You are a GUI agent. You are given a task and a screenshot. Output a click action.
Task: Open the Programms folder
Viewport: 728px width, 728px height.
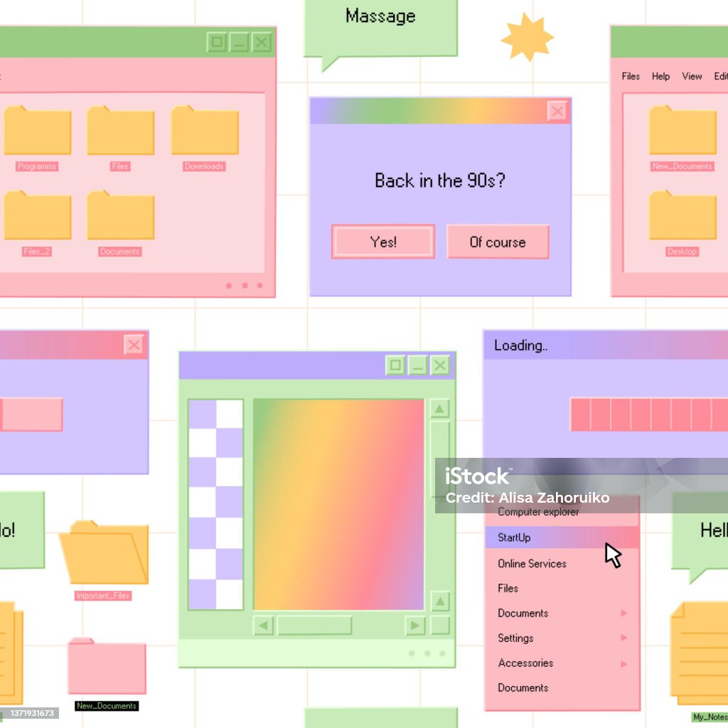point(37,131)
